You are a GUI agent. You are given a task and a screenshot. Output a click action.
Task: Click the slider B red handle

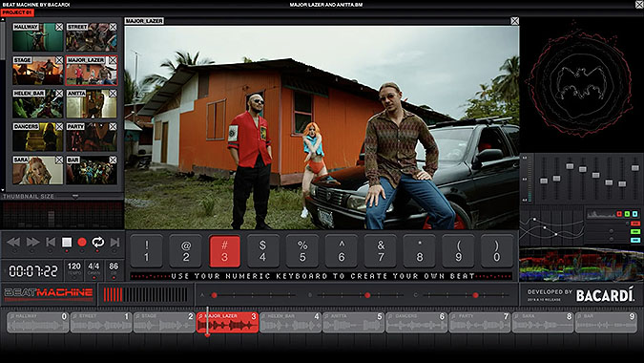pos(367,295)
